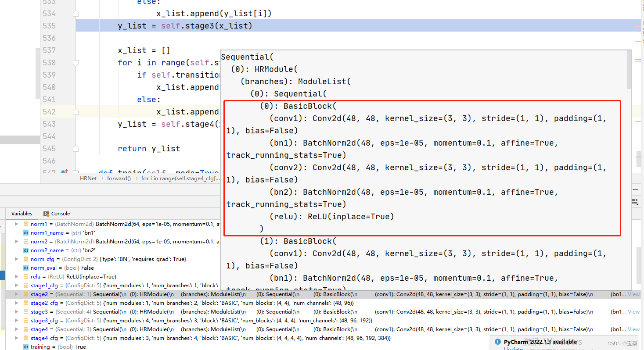The width and height of the screenshot is (644, 350).
Task: Expand the stage1_cfg variable
Action: coord(17,286)
